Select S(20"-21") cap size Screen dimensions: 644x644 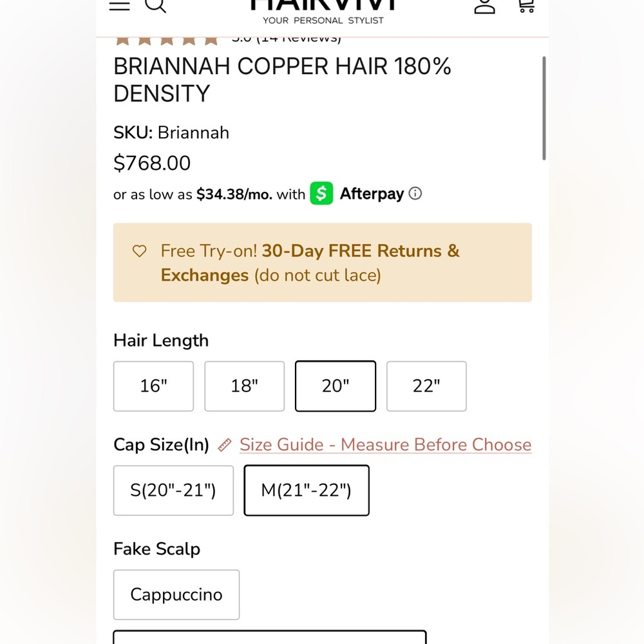173,490
